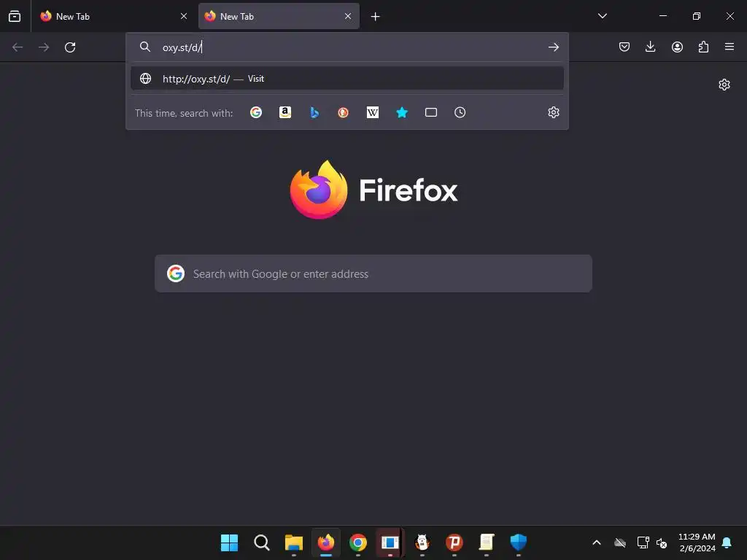Open File Explorer from taskbar

click(293, 542)
